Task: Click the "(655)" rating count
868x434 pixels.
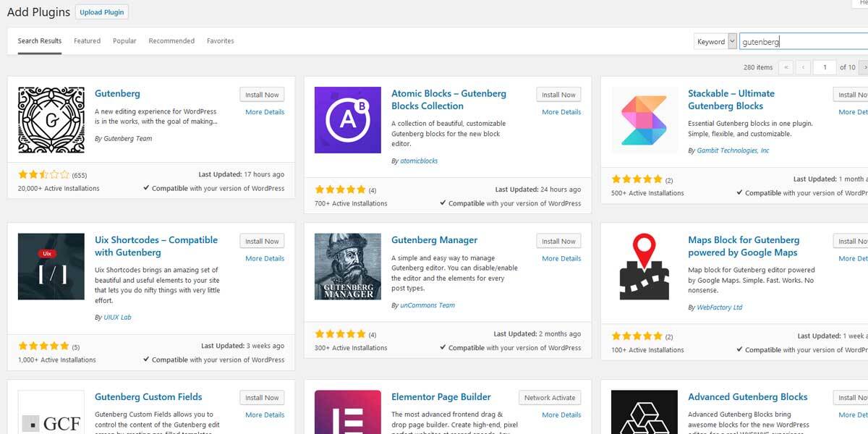Action: click(80, 175)
